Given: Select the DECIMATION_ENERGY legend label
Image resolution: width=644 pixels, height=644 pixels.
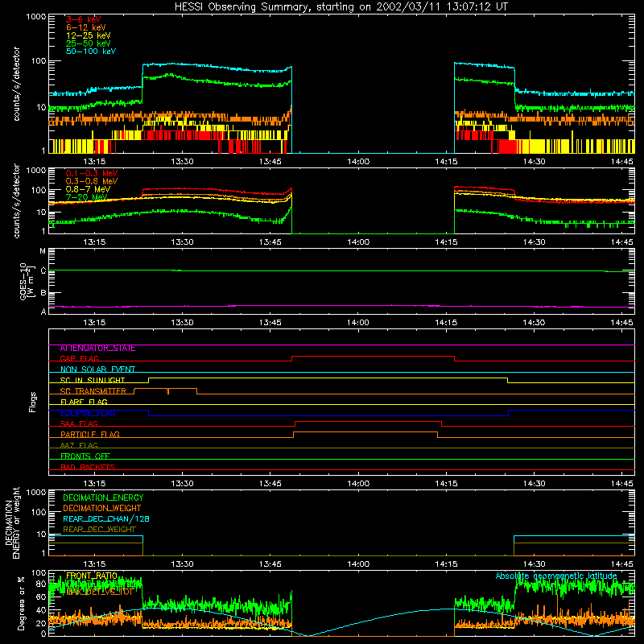Looking at the screenshot, I should pos(103,497).
